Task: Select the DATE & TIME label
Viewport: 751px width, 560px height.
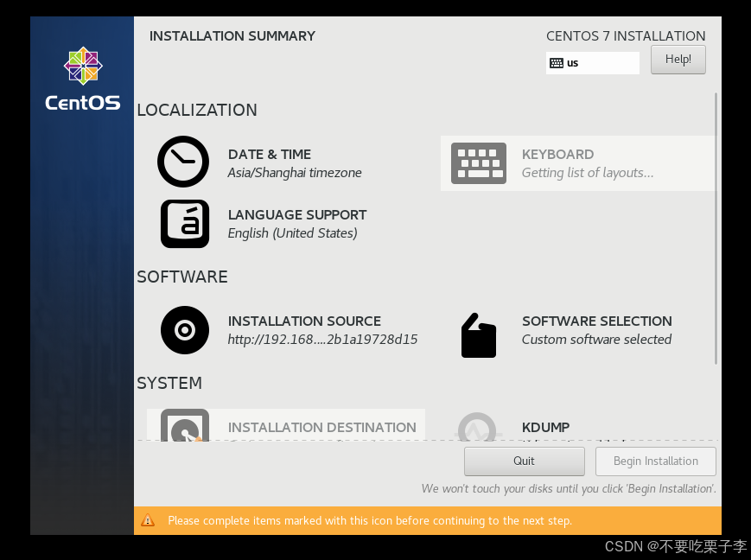Action: coord(270,154)
